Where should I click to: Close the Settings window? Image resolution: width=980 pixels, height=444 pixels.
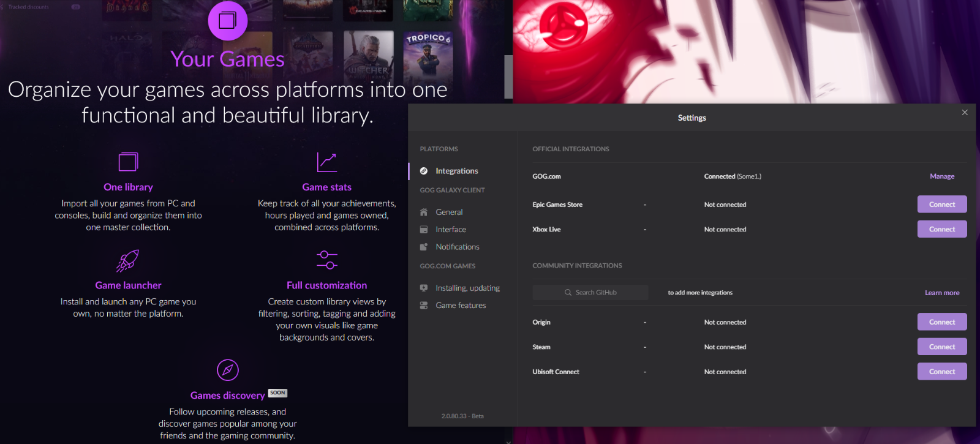[x=965, y=113]
